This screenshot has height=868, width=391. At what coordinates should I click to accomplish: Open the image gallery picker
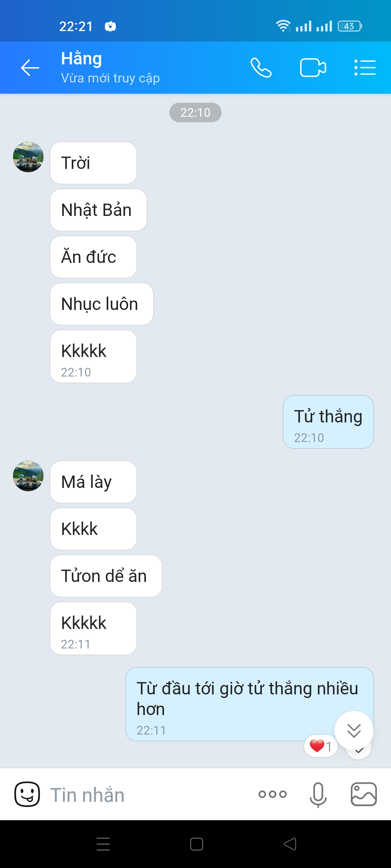pos(364,794)
